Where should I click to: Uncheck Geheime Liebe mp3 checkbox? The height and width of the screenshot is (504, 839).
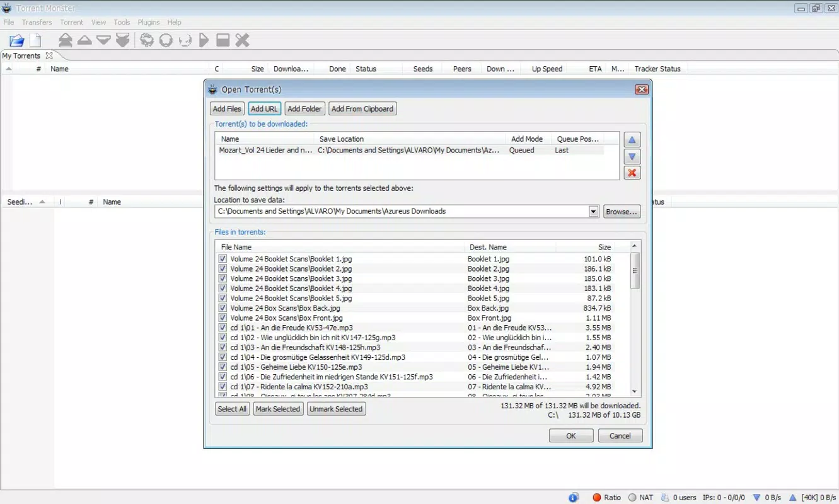click(x=223, y=367)
